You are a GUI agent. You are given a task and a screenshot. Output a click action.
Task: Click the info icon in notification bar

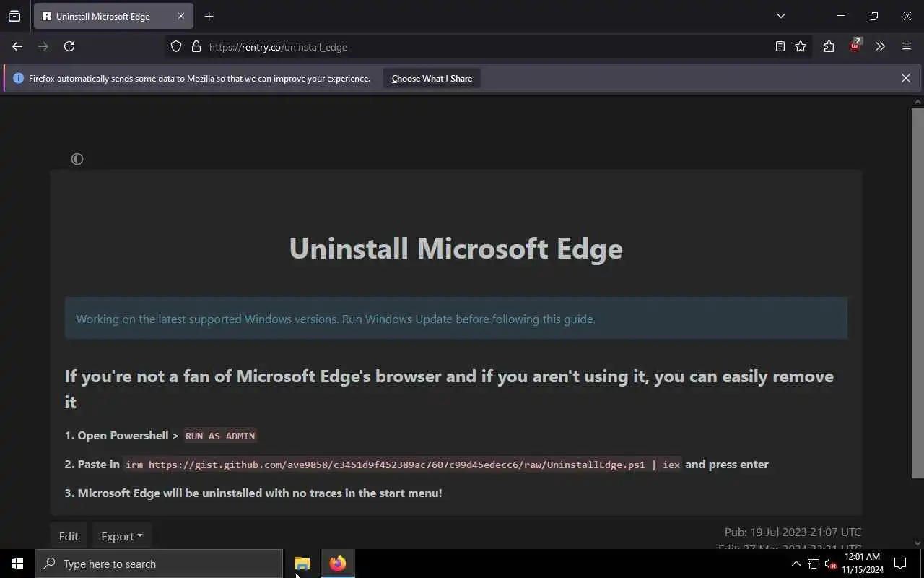tap(18, 78)
